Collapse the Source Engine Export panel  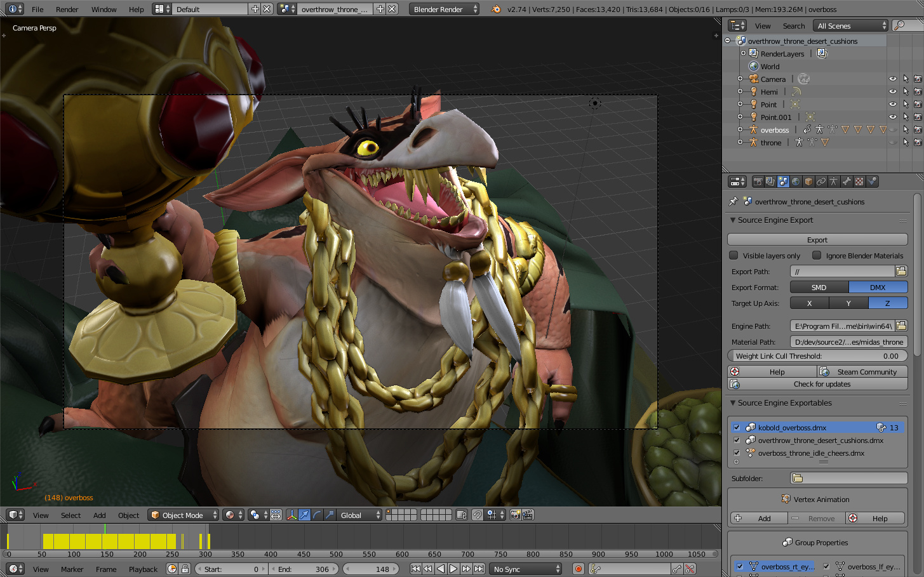click(x=733, y=220)
